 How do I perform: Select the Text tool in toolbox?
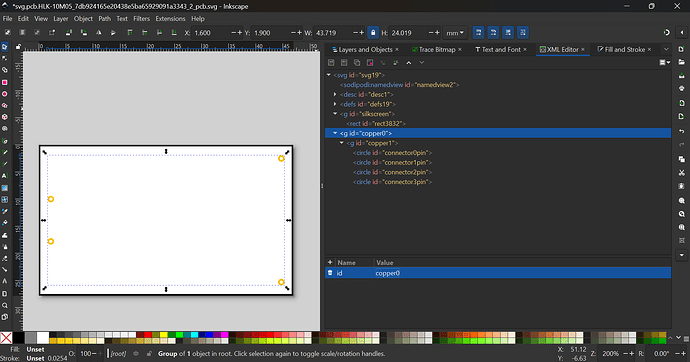point(5,176)
